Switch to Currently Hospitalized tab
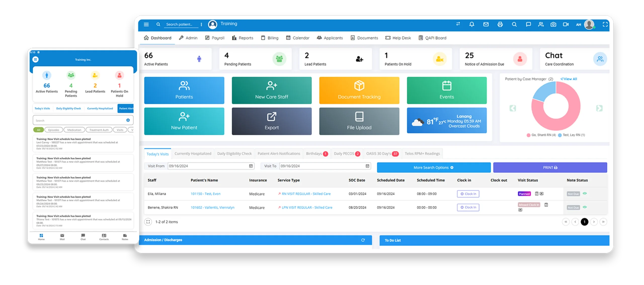This screenshot has width=644, height=285. (193, 154)
